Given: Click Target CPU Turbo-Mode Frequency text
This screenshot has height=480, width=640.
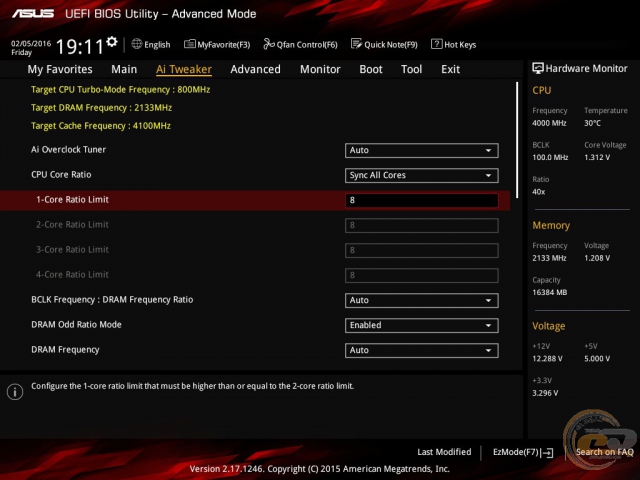Looking at the screenshot, I should click(120, 90).
